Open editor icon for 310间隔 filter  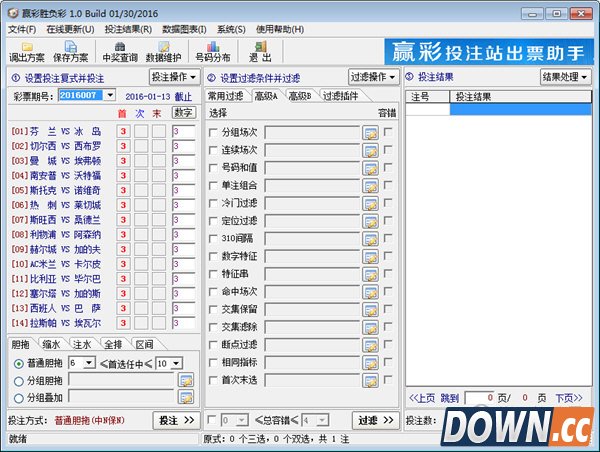(x=370, y=239)
